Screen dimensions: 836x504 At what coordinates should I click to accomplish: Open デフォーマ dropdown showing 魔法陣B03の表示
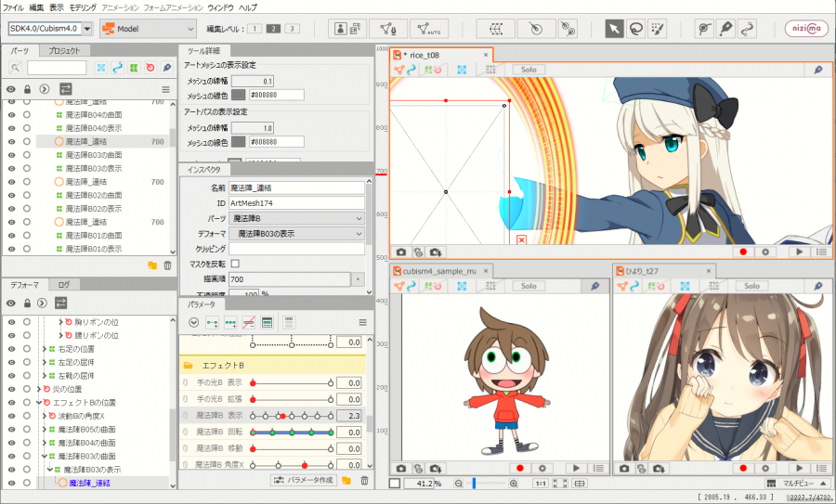(x=296, y=234)
